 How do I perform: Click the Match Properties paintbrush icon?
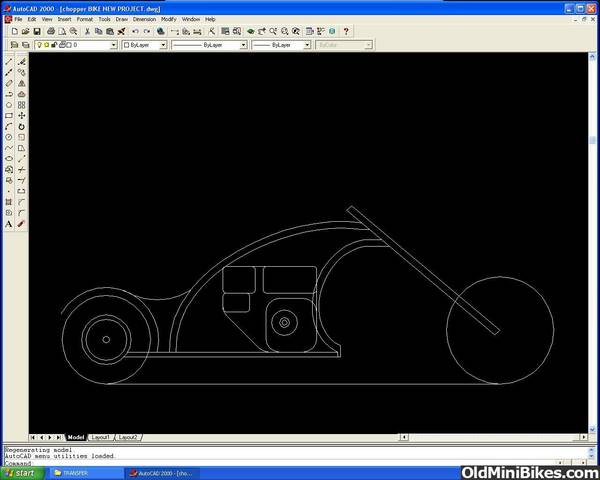[121, 31]
